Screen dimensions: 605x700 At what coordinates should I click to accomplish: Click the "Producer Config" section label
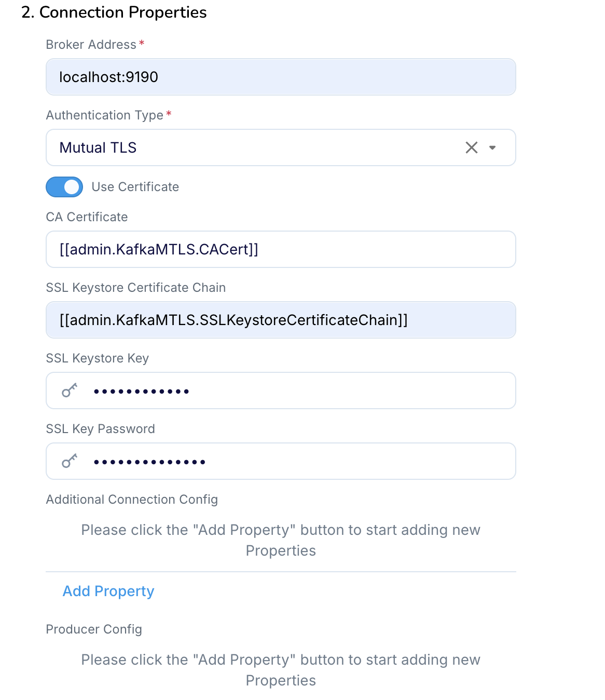pyautogui.click(x=94, y=629)
